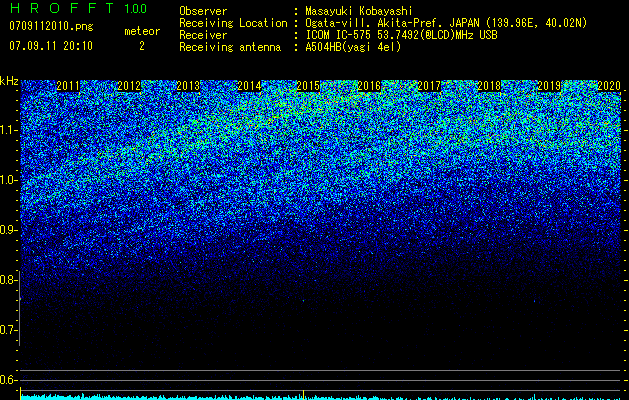
Task: Click the yellow meteor marker on the signal strip
Action: tap(303, 394)
